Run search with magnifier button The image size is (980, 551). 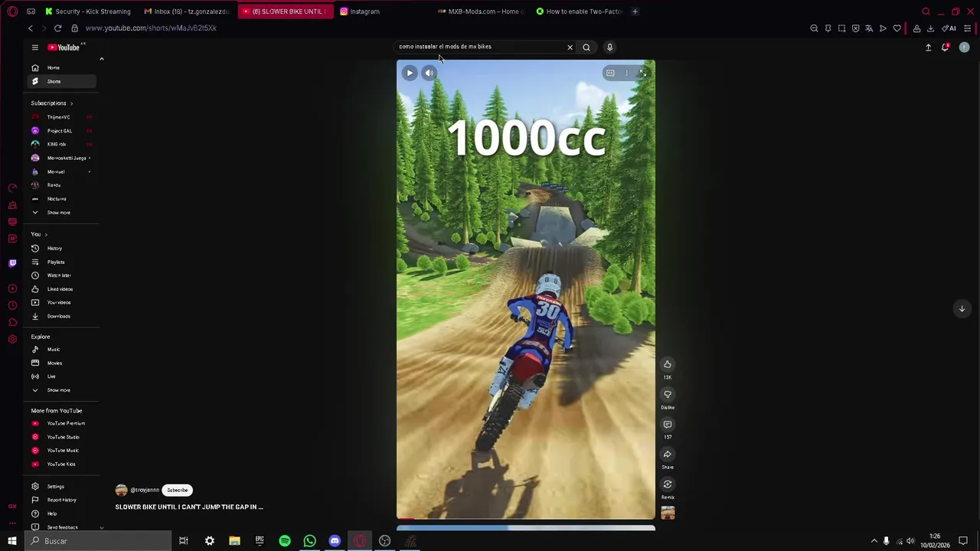click(x=586, y=47)
